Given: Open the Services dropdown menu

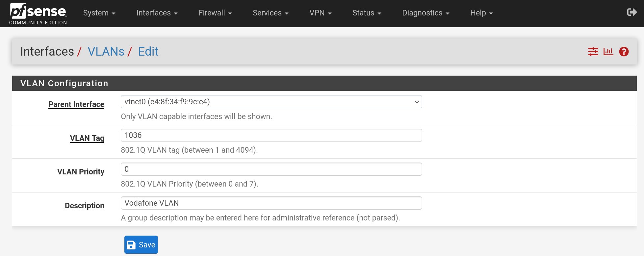Looking at the screenshot, I should click(x=270, y=13).
